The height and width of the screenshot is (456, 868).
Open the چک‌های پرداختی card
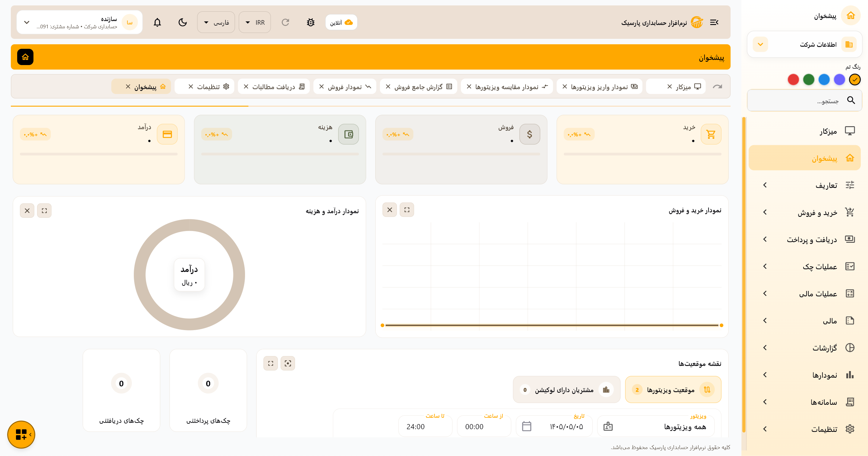point(208,390)
